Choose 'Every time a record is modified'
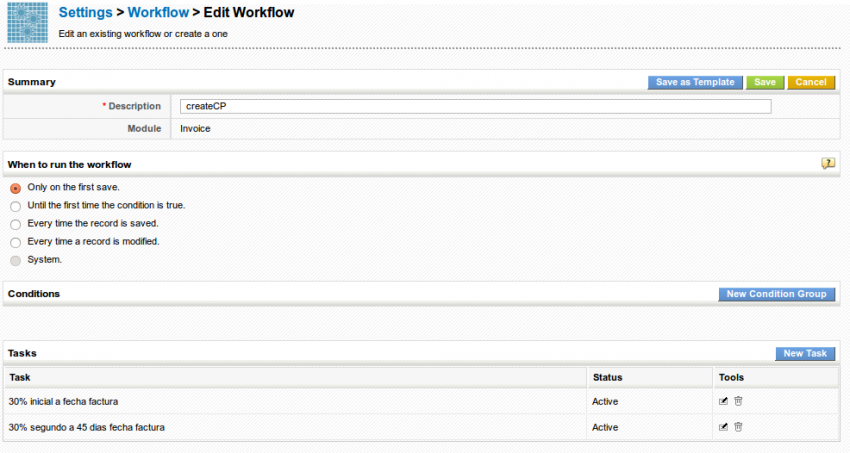The image size is (850, 453). coord(15,242)
